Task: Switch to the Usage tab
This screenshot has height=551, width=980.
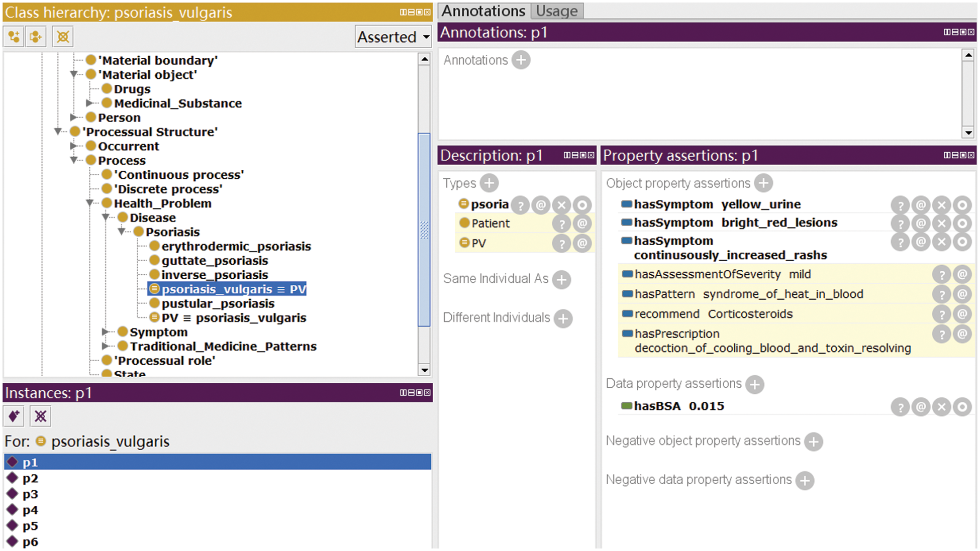Action: [556, 11]
